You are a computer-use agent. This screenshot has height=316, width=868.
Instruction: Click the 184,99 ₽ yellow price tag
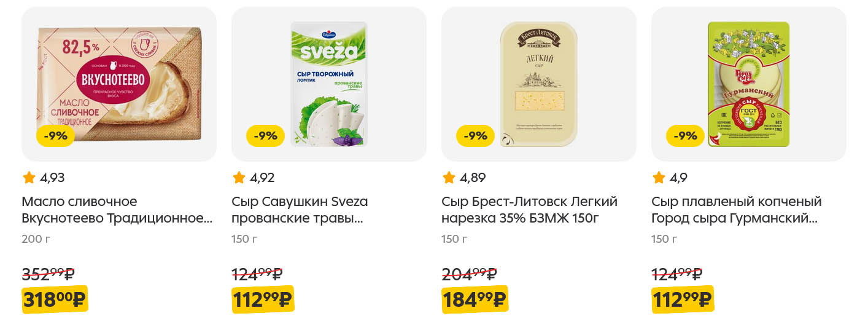[x=475, y=299]
